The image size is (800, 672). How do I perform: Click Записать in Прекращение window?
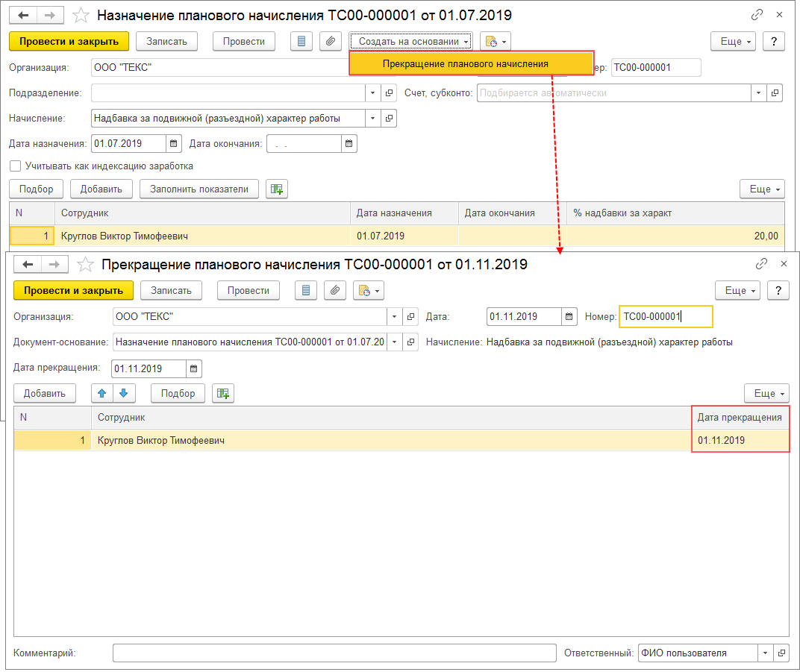click(x=172, y=291)
